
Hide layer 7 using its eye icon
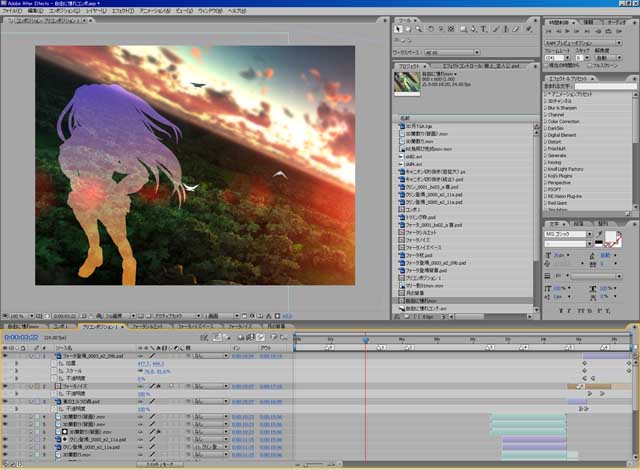click(5, 440)
